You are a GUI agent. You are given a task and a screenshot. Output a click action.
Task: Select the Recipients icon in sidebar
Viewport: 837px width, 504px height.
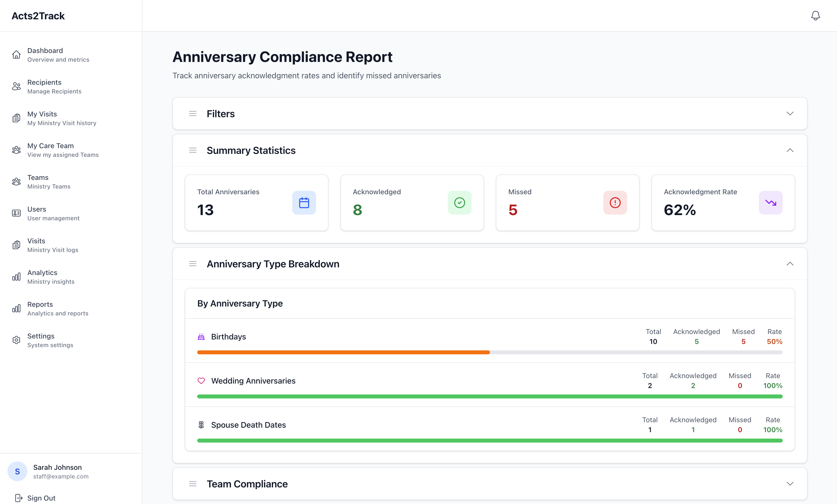[x=17, y=86]
